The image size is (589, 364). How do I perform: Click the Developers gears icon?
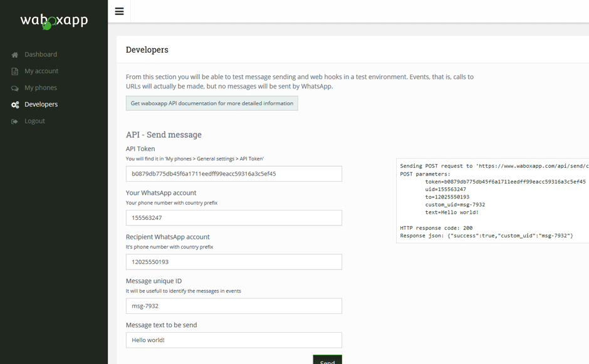[x=15, y=105]
